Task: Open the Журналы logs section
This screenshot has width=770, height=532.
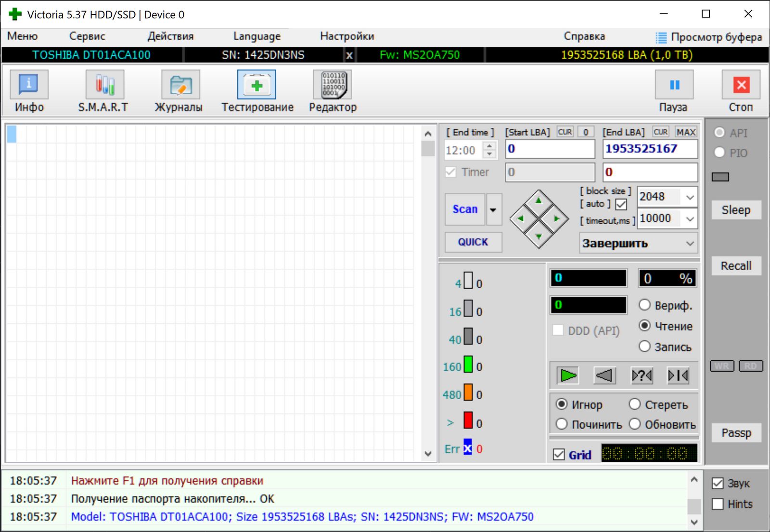Action: tap(180, 85)
